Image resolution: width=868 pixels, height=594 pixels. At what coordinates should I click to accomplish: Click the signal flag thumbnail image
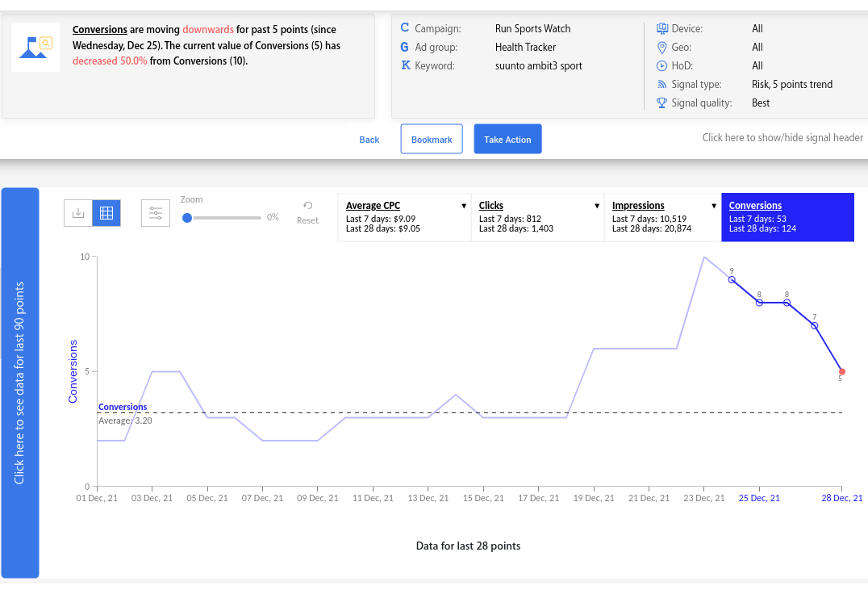[x=35, y=48]
